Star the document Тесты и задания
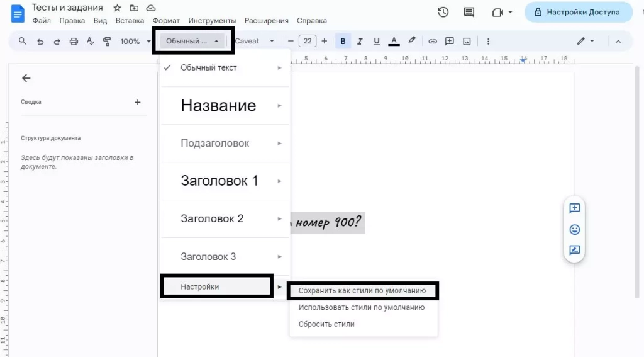This screenshot has width=644, height=357. point(118,8)
